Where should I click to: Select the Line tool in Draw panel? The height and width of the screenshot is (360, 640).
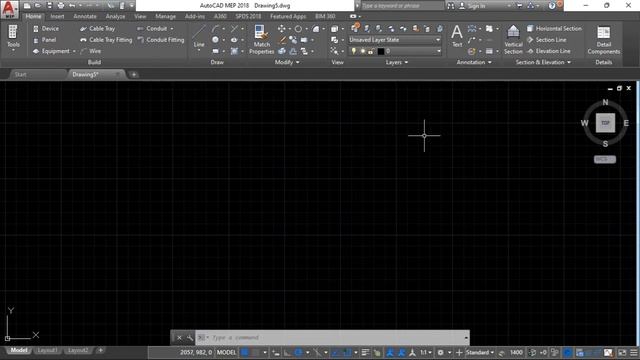(199, 37)
